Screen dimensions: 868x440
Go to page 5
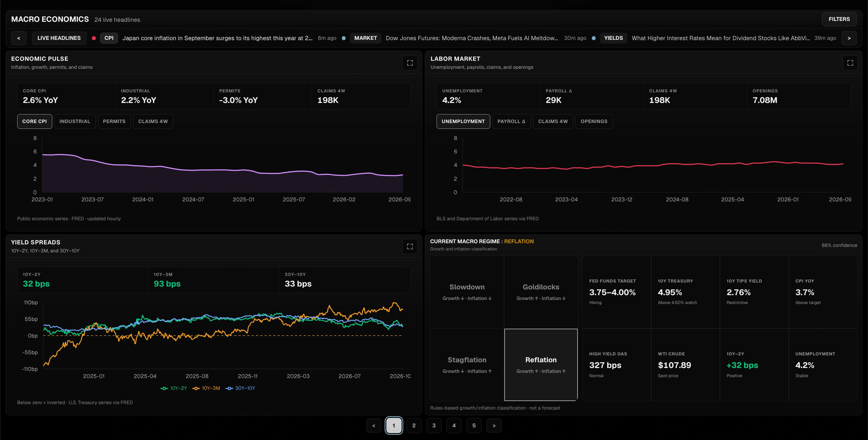(x=474, y=426)
